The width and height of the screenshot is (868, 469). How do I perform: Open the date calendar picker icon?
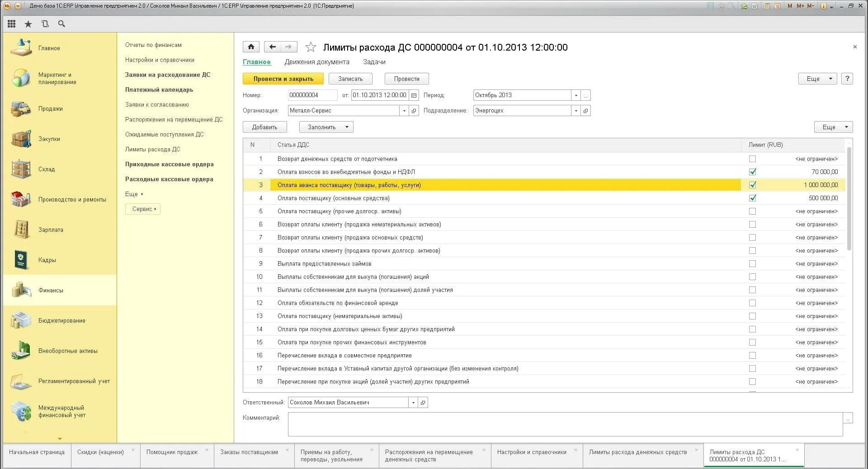coord(414,95)
